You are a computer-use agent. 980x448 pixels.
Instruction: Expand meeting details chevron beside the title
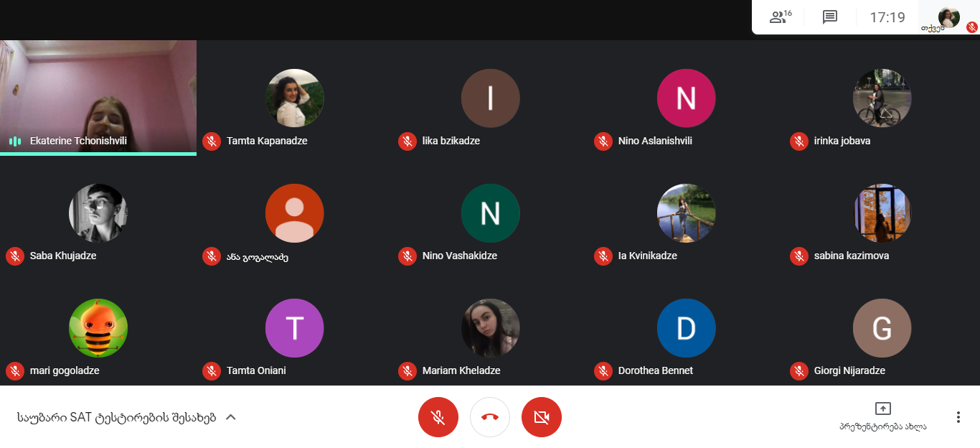coord(231,417)
